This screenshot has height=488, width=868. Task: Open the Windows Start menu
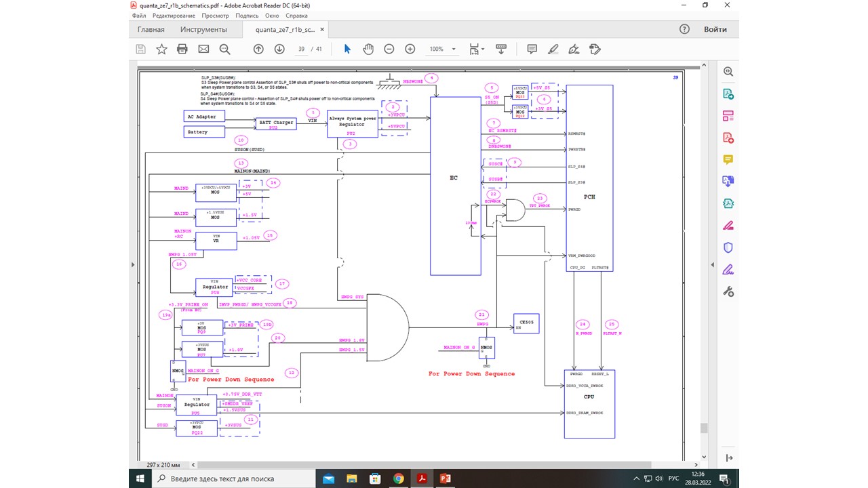point(140,479)
